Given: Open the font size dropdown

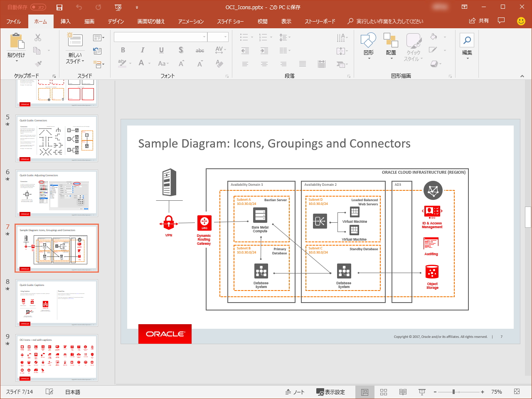Looking at the screenshot, I should [226, 37].
